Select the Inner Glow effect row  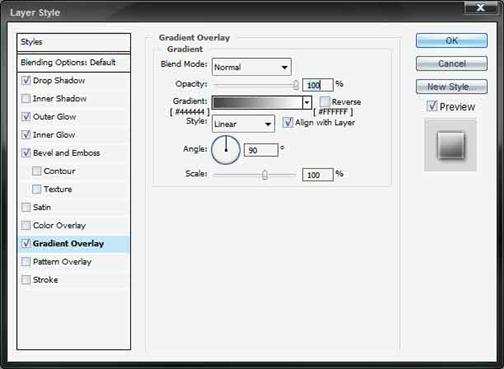click(73, 135)
